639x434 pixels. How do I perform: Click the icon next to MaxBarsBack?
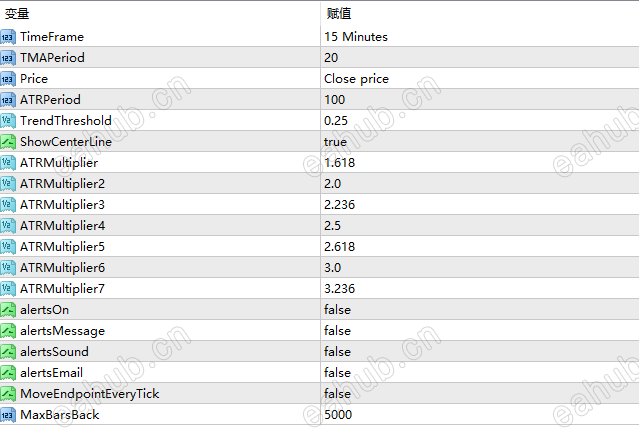[x=8, y=414]
